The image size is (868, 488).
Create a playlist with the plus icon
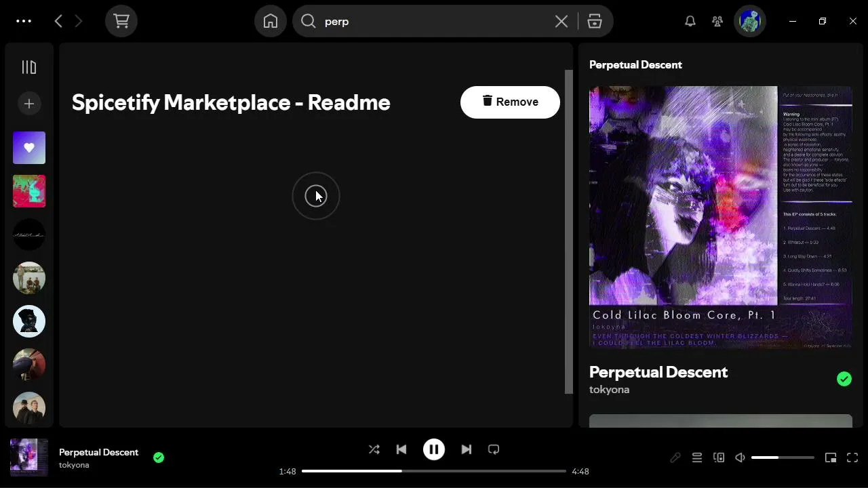29,104
